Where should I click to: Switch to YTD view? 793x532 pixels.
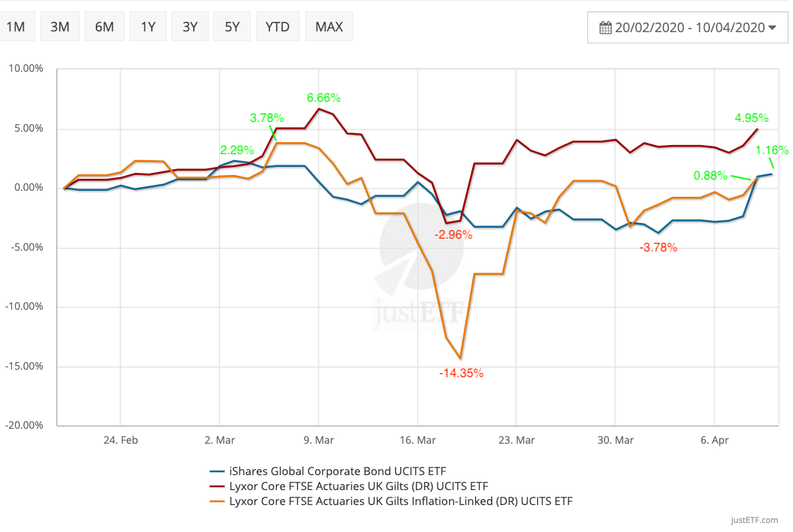click(278, 27)
